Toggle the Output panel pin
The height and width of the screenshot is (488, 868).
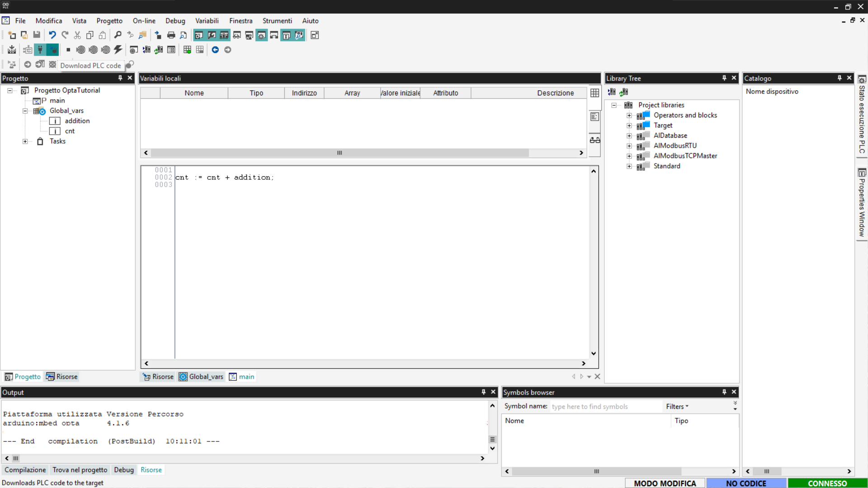(x=483, y=392)
